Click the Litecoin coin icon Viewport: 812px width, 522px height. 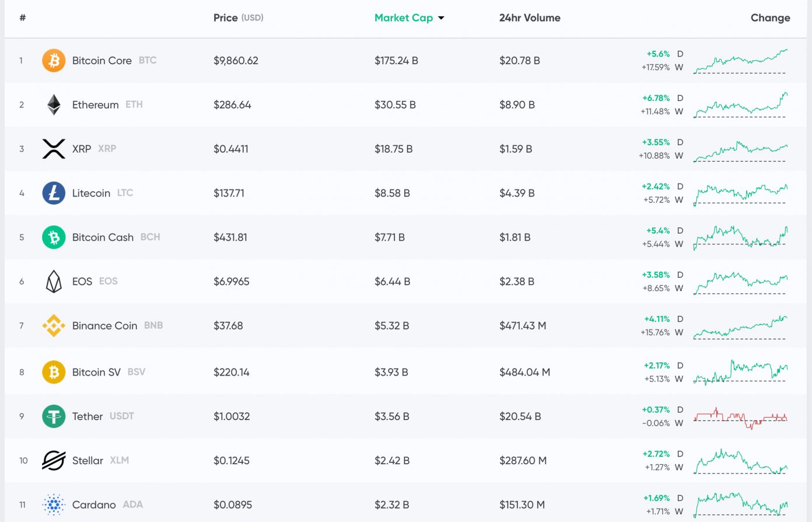[54, 193]
